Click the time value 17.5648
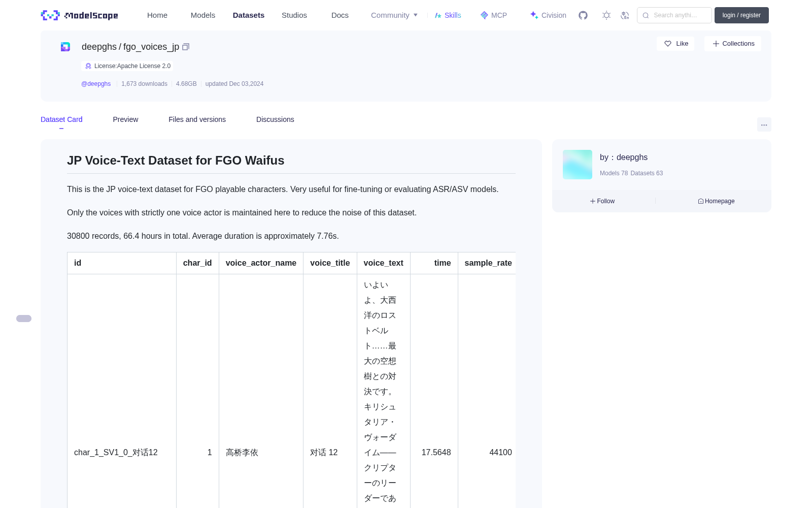The width and height of the screenshot is (812, 508). click(436, 453)
